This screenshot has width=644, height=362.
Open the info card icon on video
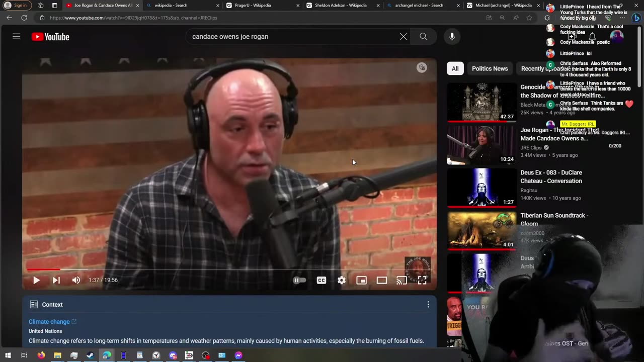(422, 67)
